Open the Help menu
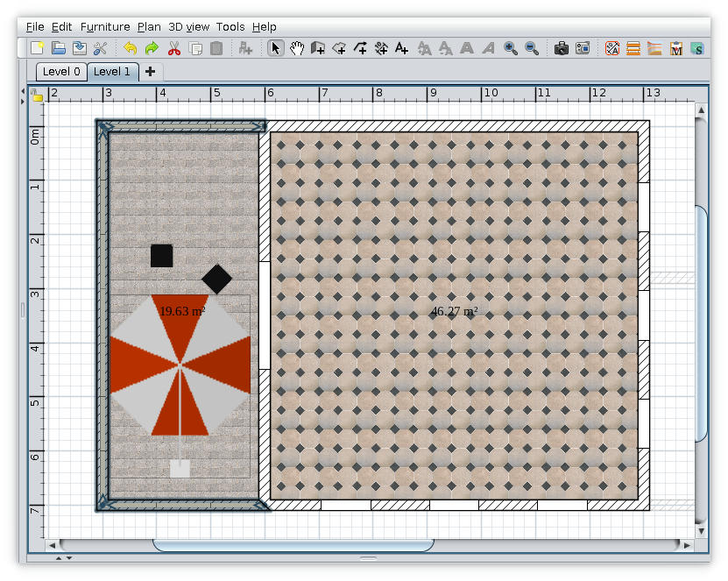This screenshot has width=728, height=581. click(x=265, y=27)
